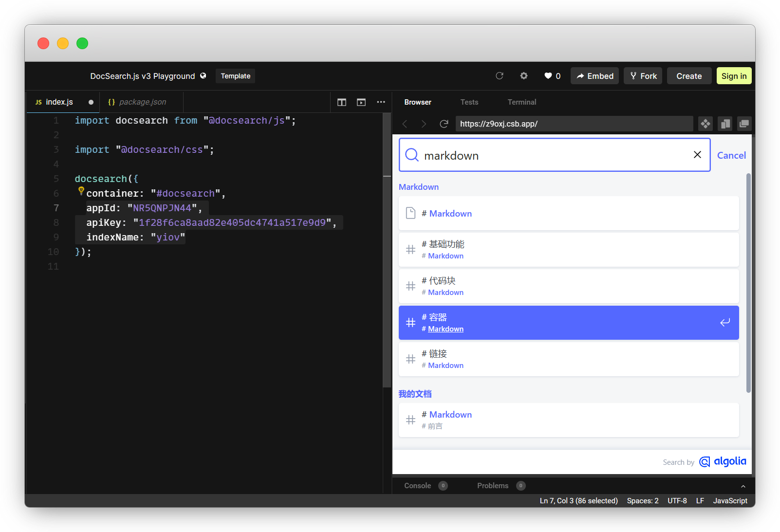Click the z9oxj.csb.app address bar

point(574,124)
